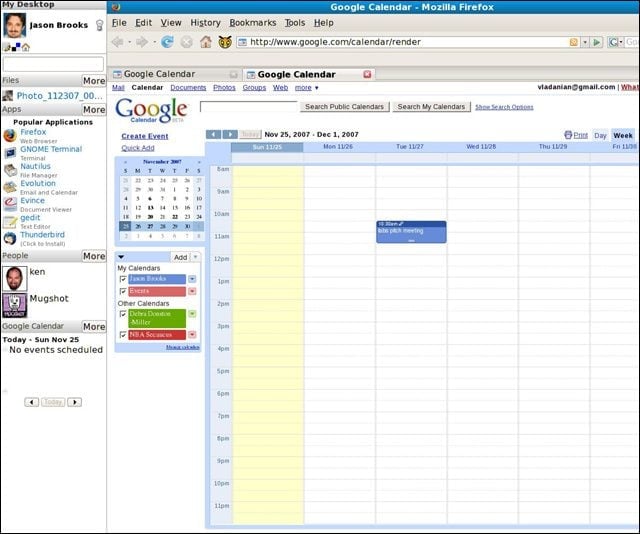Select the Jason Brooks blue calendar label
The height and width of the screenshot is (534, 640).
point(157,279)
